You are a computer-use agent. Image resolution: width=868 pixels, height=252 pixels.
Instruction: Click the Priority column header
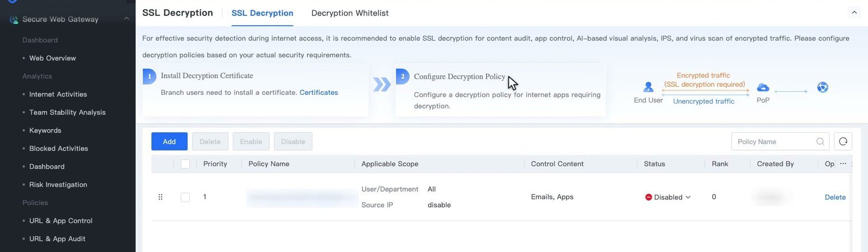click(x=215, y=164)
